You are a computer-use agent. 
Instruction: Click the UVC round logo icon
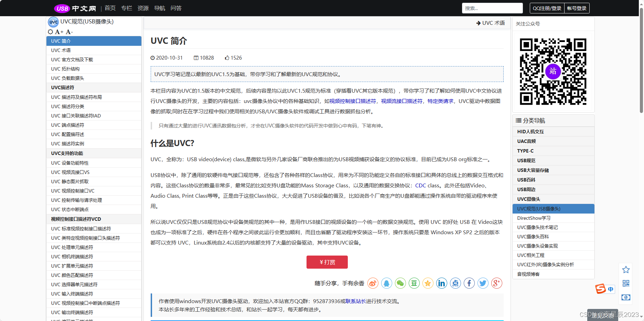53,22
